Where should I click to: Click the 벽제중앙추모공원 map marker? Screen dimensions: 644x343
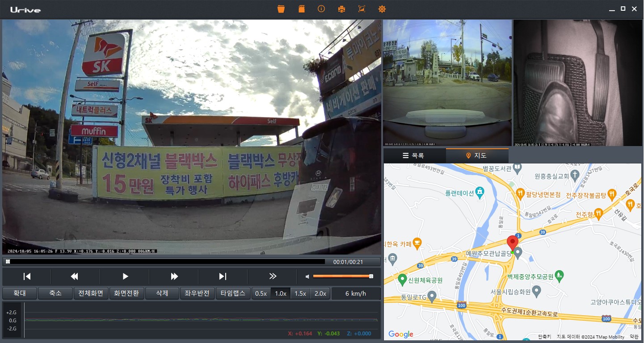pos(560,276)
